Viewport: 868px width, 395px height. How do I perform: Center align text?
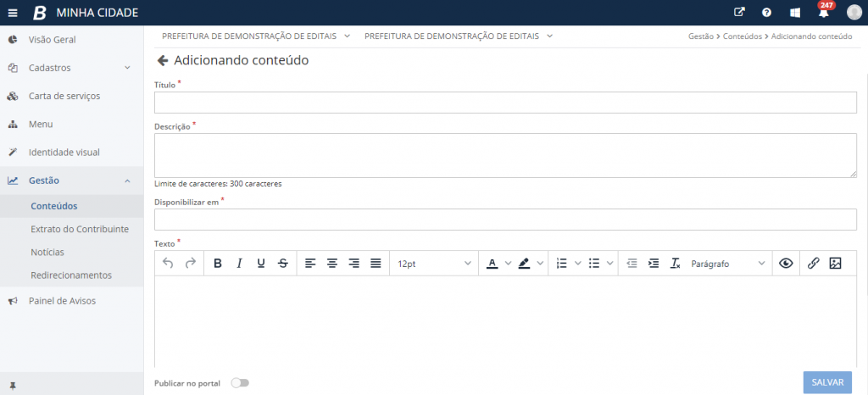pyautogui.click(x=332, y=264)
